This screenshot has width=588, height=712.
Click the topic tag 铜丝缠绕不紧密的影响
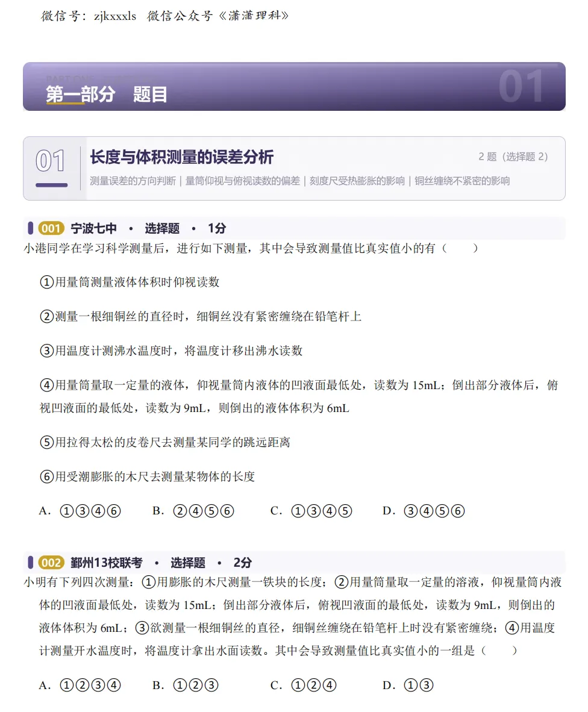coord(462,181)
